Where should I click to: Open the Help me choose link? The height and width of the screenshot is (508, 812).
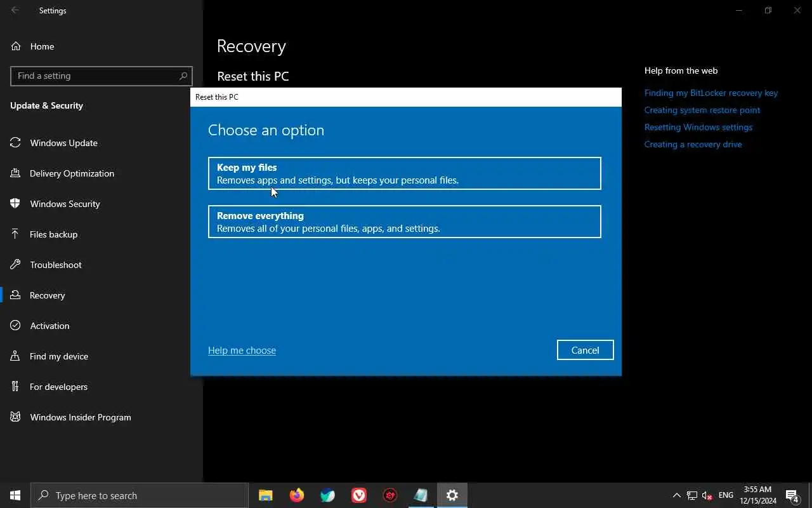tap(242, 351)
